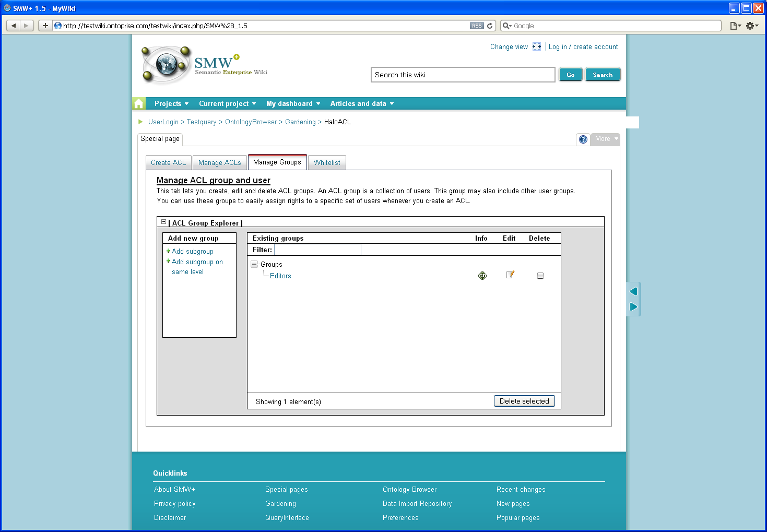Image resolution: width=767 pixels, height=532 pixels.
Task: Collapse the Groups tree node
Action: pyautogui.click(x=254, y=264)
